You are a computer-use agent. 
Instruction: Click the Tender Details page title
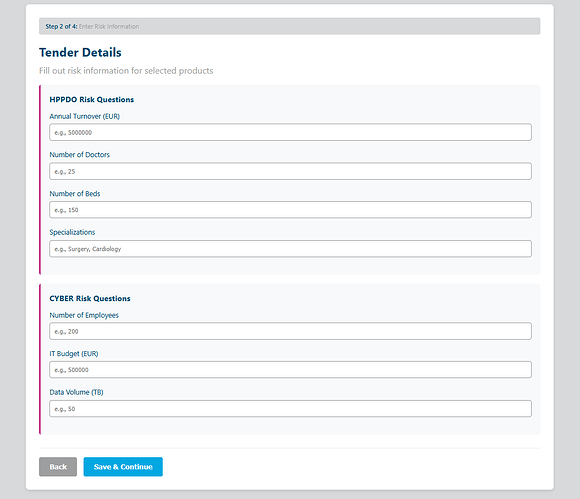tap(80, 53)
